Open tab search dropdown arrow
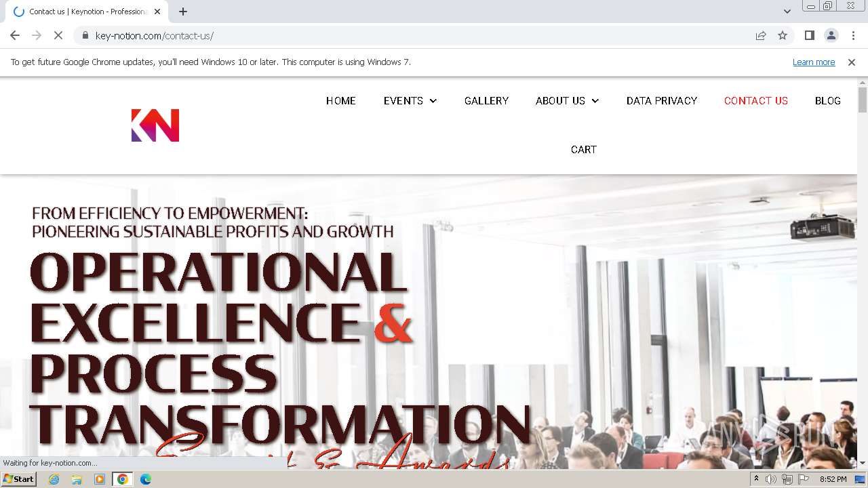Image resolution: width=868 pixels, height=488 pixels. (787, 12)
